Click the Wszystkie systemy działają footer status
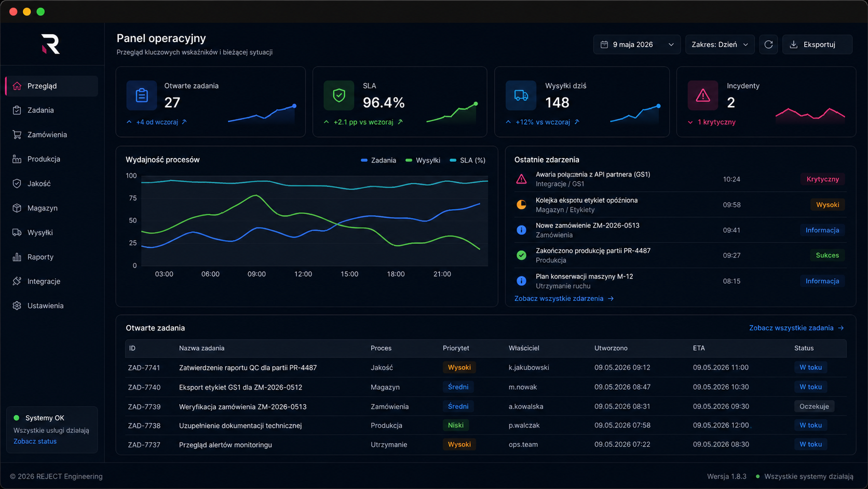Viewport: 868px width, 489px height. (805, 477)
